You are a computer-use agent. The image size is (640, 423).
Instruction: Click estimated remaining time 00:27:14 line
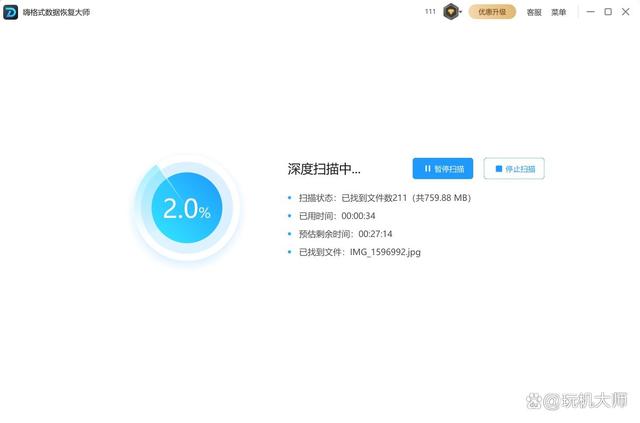[346, 234]
